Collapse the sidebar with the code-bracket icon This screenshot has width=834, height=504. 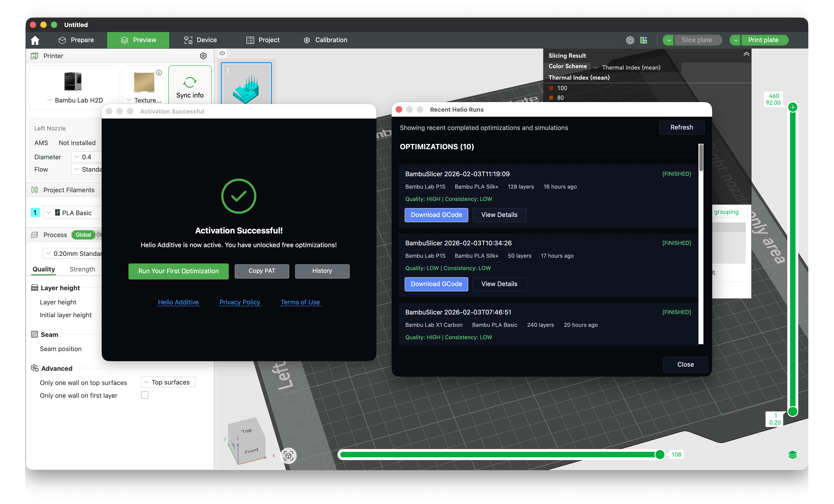click(222, 53)
